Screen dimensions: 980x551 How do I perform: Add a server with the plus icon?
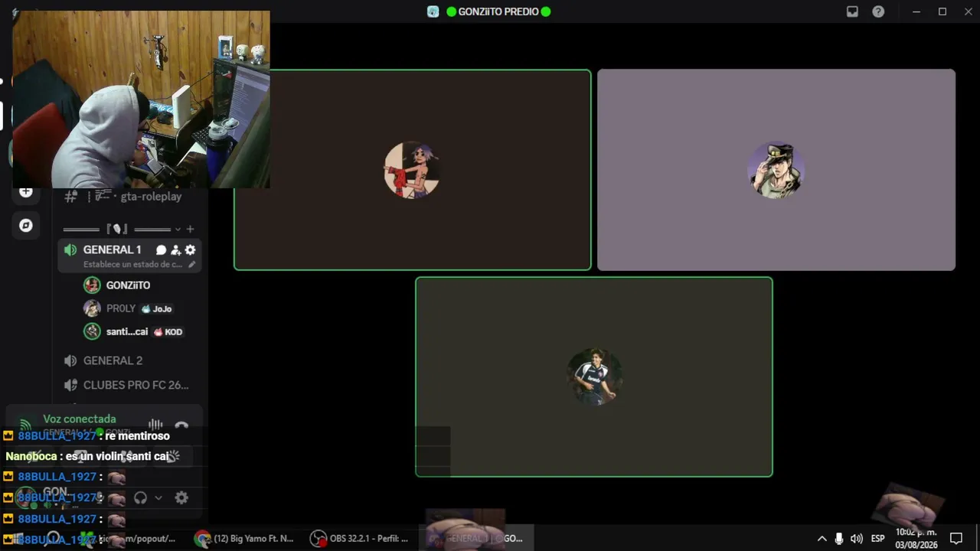point(26,192)
